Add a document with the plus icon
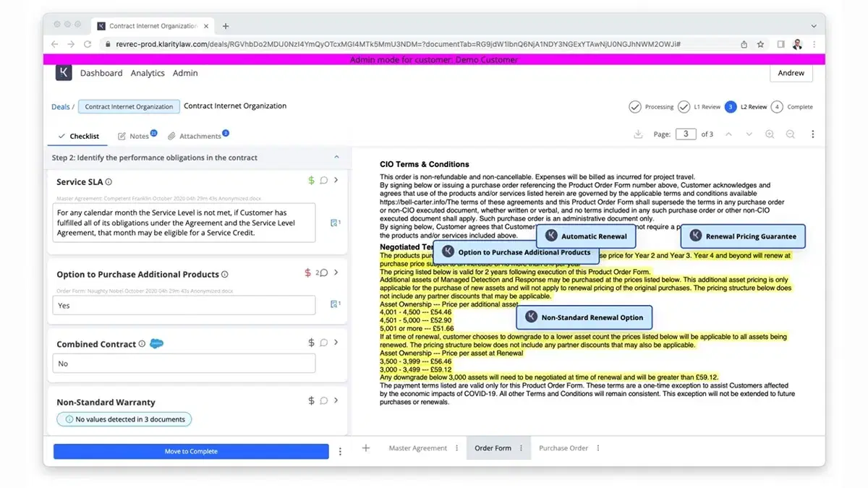Image resolution: width=868 pixels, height=488 pixels. point(366,448)
